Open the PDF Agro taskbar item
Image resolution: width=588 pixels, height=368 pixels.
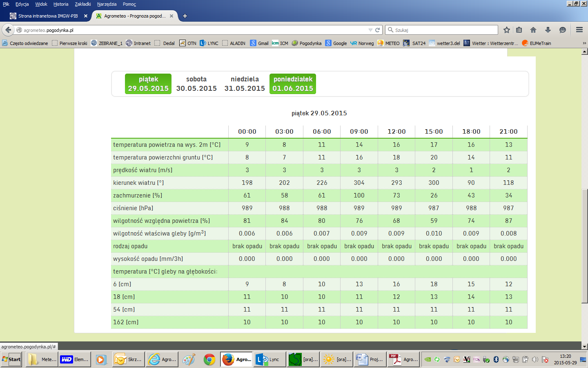pos(403,359)
